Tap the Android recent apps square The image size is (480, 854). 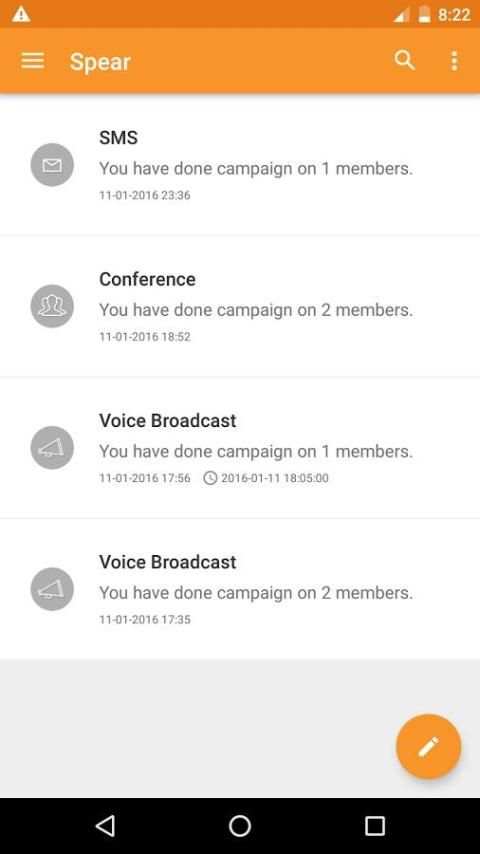tap(374, 826)
